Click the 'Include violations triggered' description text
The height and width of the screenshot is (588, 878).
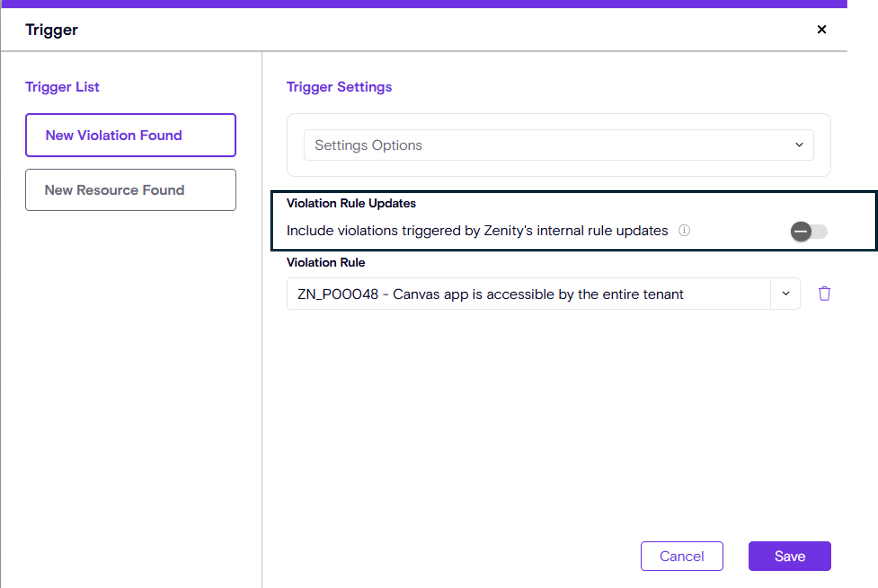point(477,230)
